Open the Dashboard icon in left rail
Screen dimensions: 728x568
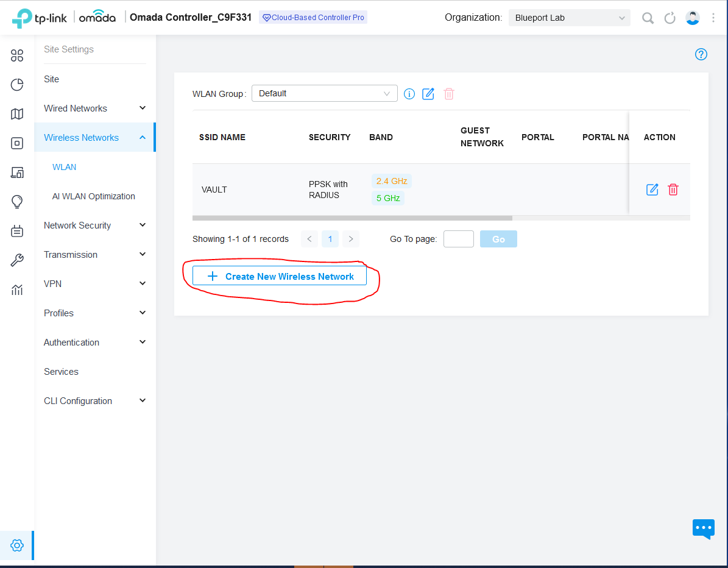coord(17,56)
